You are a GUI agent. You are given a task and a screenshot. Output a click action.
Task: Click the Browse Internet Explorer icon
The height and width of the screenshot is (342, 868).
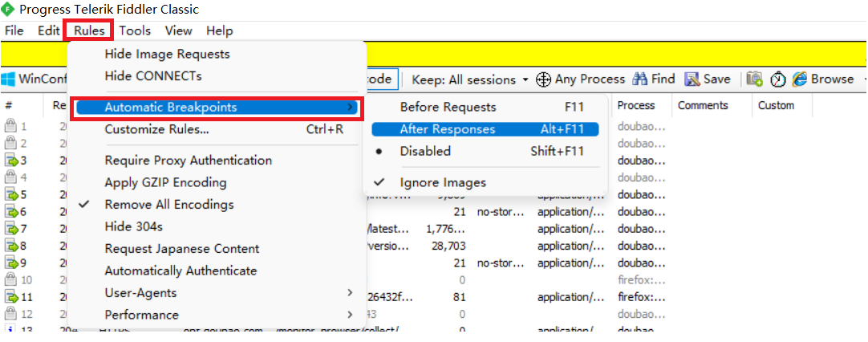(799, 79)
